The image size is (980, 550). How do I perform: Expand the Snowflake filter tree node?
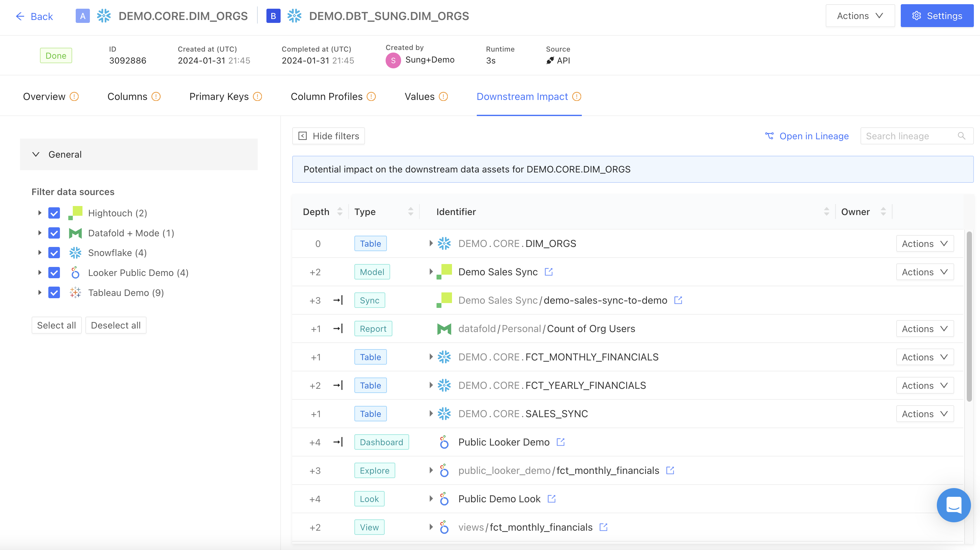(40, 253)
